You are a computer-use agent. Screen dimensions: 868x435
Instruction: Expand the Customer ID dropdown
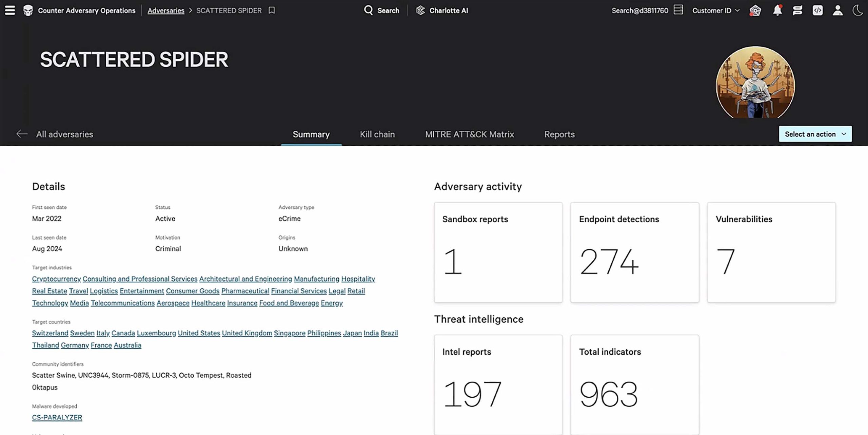(716, 11)
